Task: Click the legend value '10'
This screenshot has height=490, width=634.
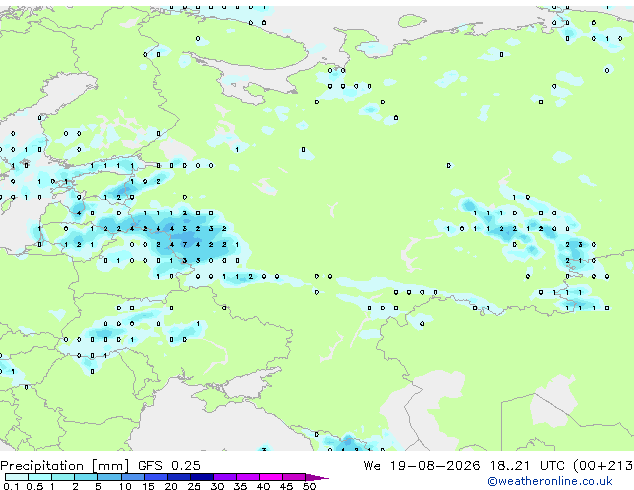Action: (x=125, y=486)
